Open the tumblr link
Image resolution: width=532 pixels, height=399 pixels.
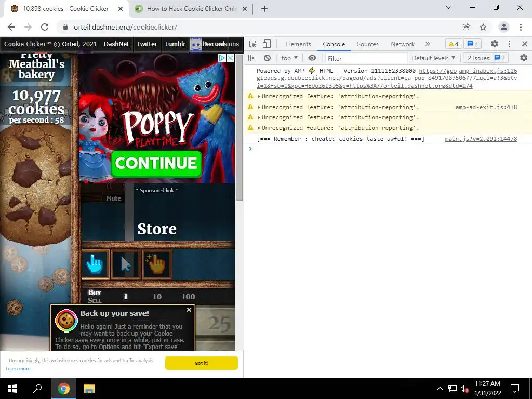click(176, 44)
